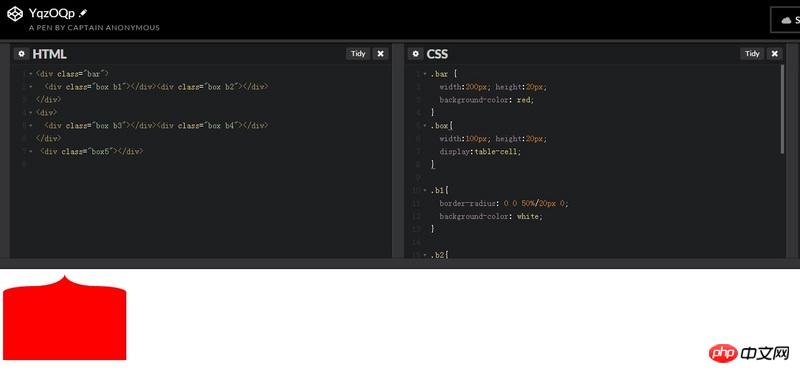This screenshot has width=800, height=373.
Task: Click the php中文网 logo
Action: tap(749, 353)
